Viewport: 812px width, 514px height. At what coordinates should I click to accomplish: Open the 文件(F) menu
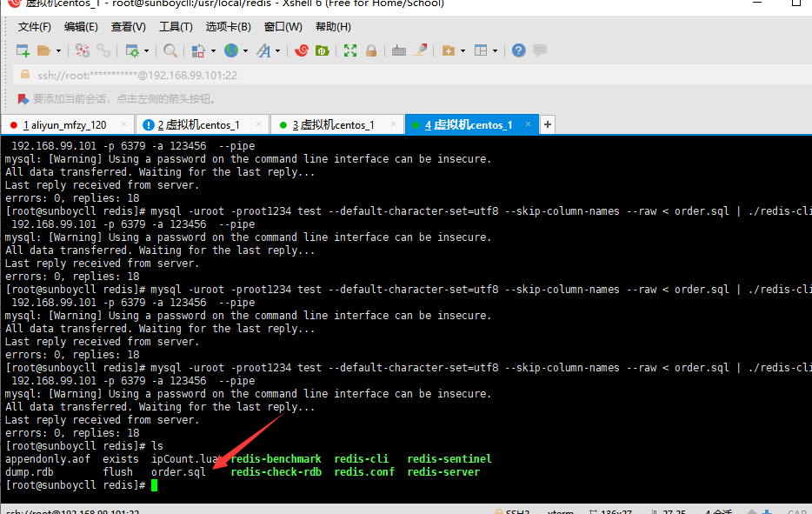point(34,27)
